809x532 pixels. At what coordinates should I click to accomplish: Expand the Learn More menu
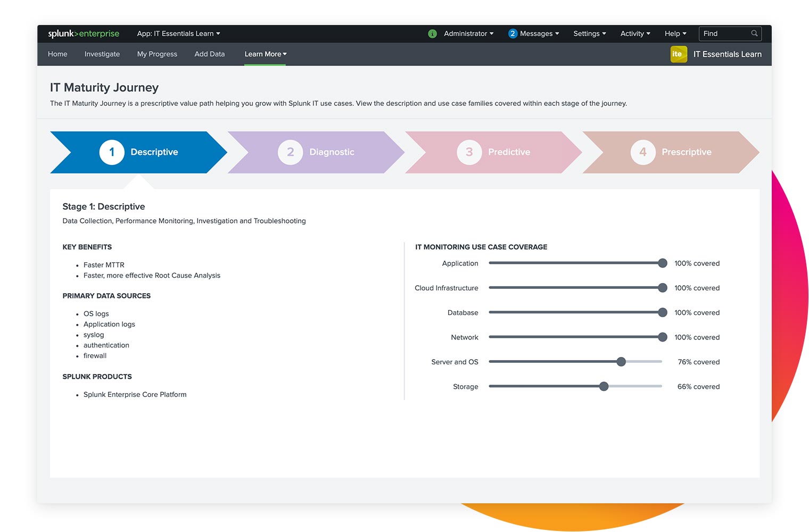coord(265,54)
